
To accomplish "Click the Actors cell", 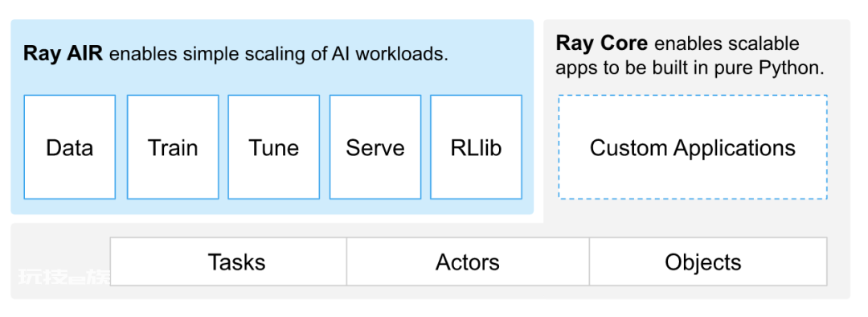I will [x=468, y=261].
